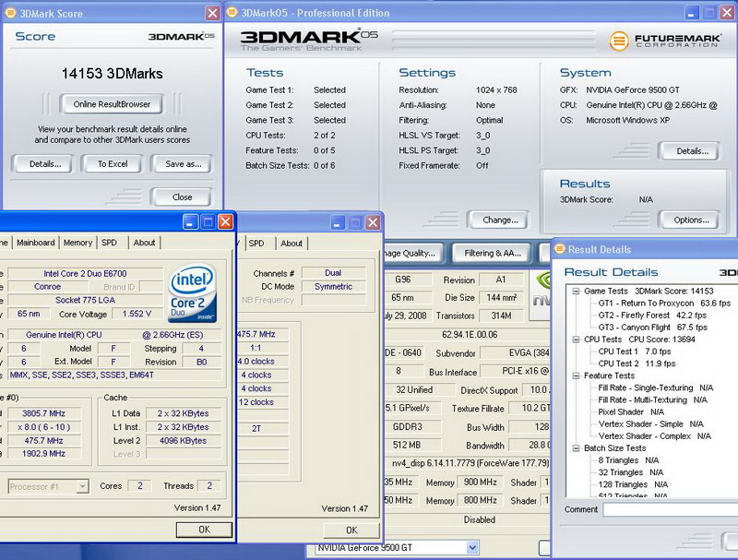The image size is (738, 560).
Task: Open SPD tab in CPU-Z memory window
Action: [x=256, y=244]
